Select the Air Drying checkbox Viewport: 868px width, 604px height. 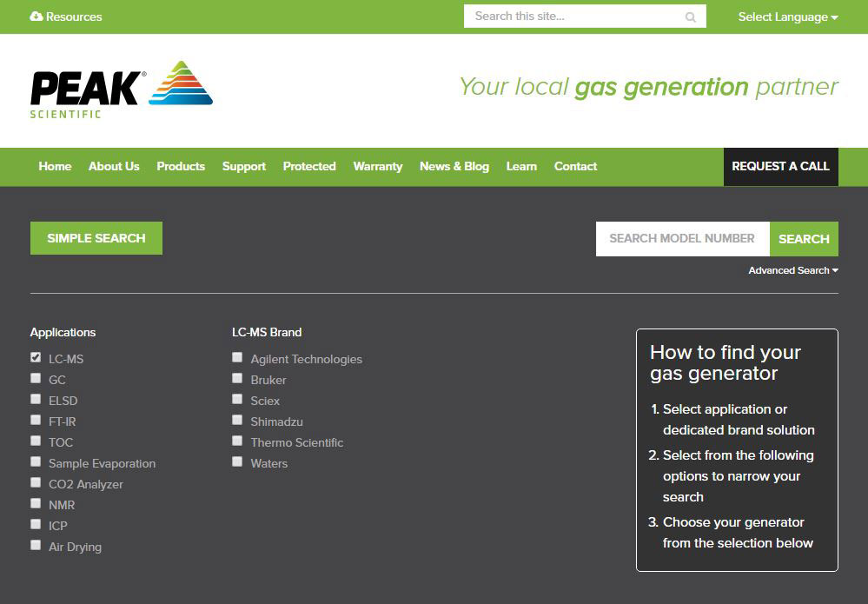(x=36, y=545)
